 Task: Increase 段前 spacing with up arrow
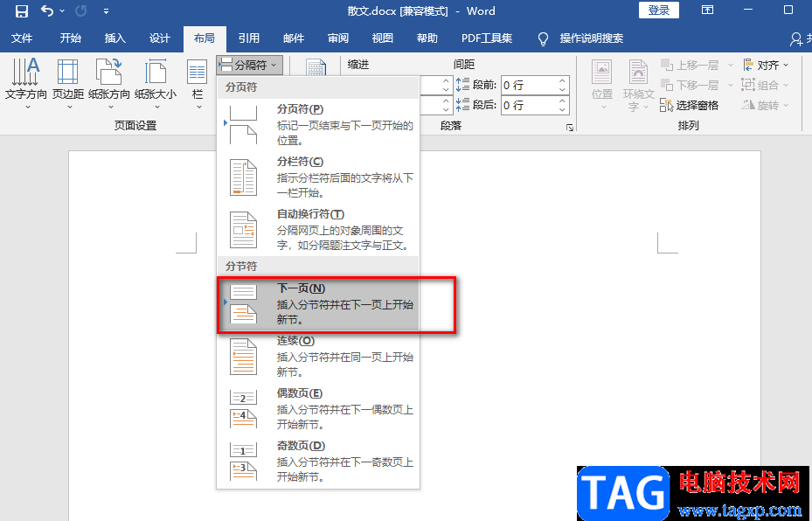pyautogui.click(x=562, y=80)
